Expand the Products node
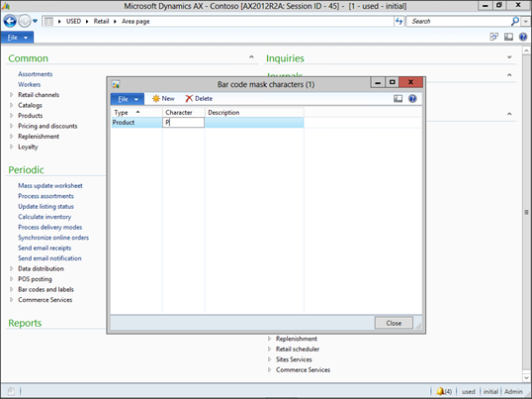Screen dimensions: 532x399 tap(12, 116)
